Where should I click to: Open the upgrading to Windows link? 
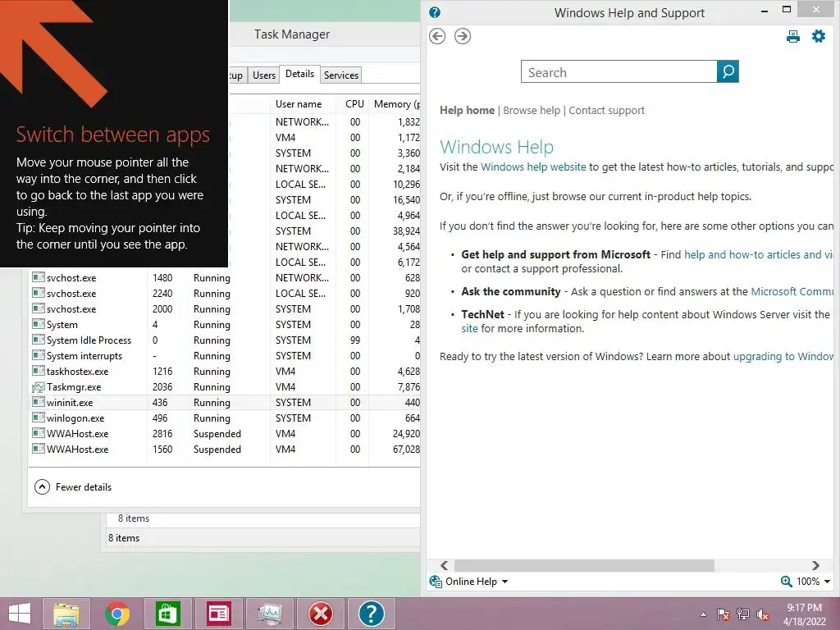point(783,357)
